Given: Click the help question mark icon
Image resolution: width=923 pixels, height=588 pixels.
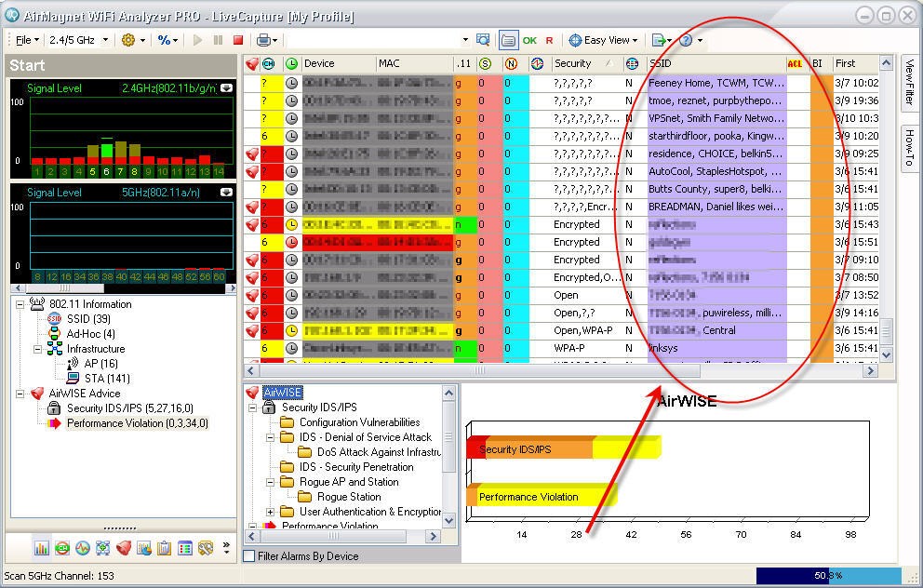Looking at the screenshot, I should coord(685,40).
